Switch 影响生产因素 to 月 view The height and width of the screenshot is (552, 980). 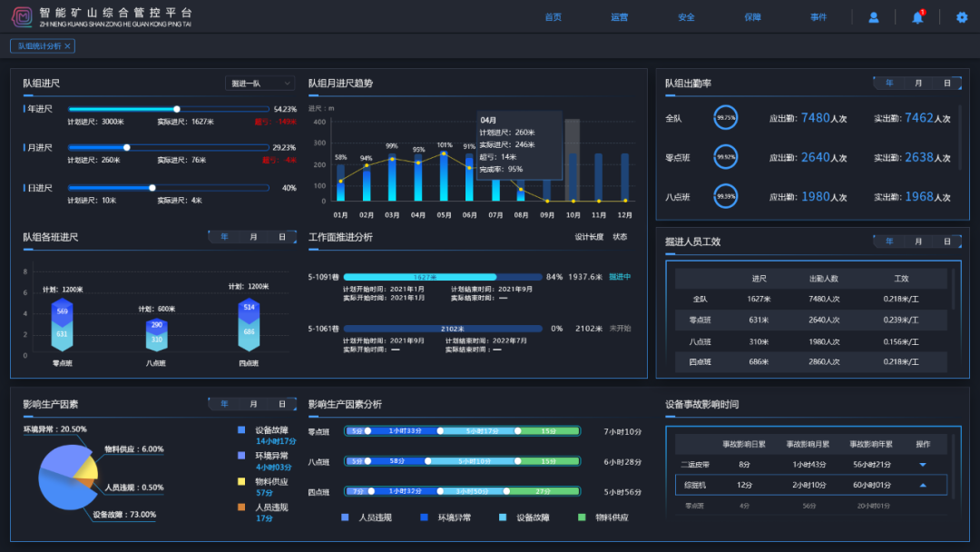(x=253, y=404)
